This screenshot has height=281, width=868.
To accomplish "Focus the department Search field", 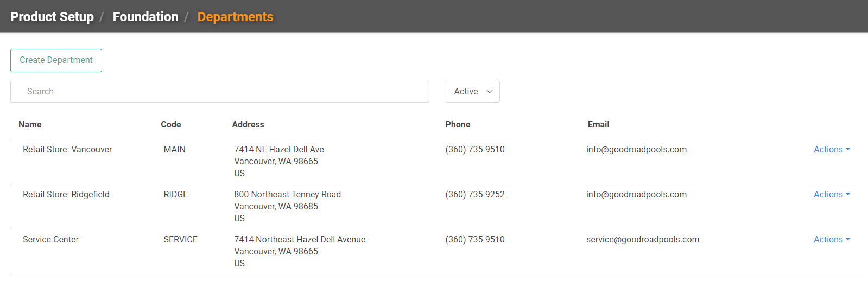I will coord(220,92).
